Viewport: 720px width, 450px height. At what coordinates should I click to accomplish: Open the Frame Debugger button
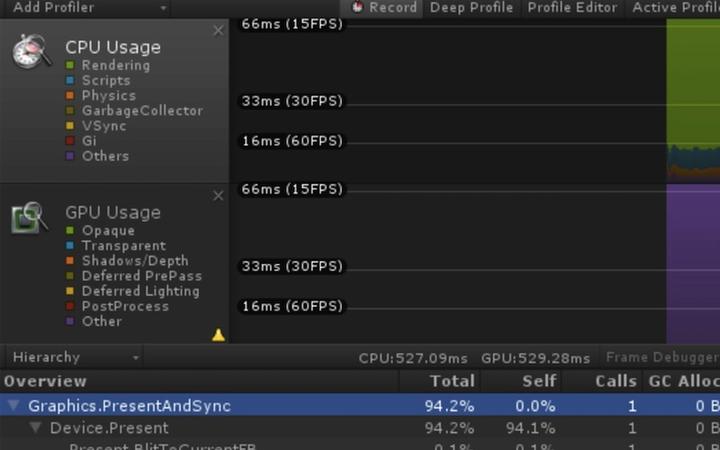point(661,357)
